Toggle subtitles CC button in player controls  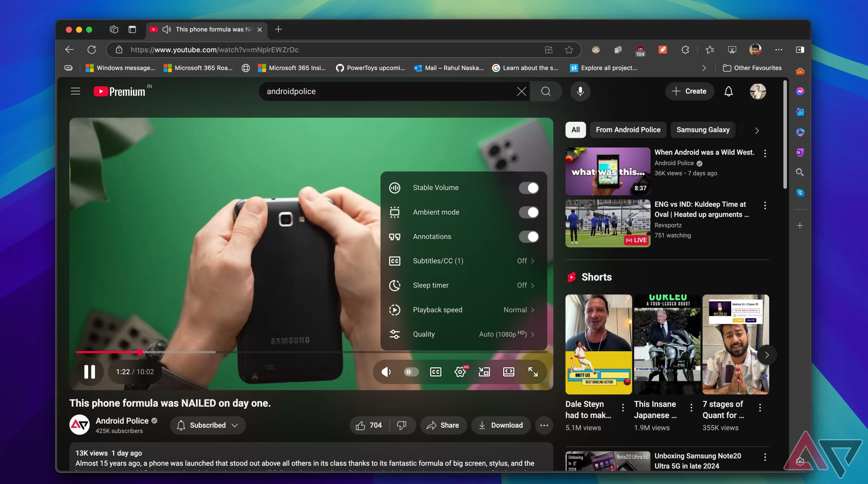436,372
